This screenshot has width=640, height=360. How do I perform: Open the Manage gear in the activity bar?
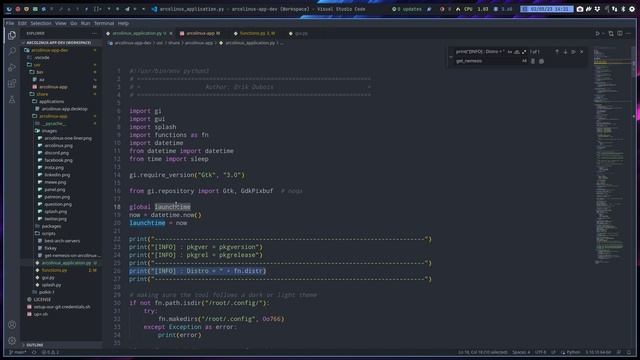click(x=12, y=340)
